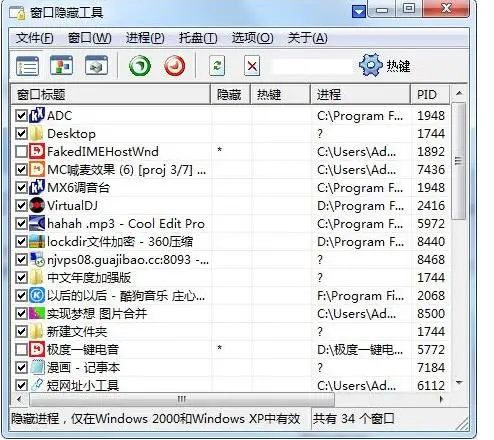Screen dimensions: 494x440
Task: Sort by 进程 column header
Action: pyautogui.click(x=361, y=95)
